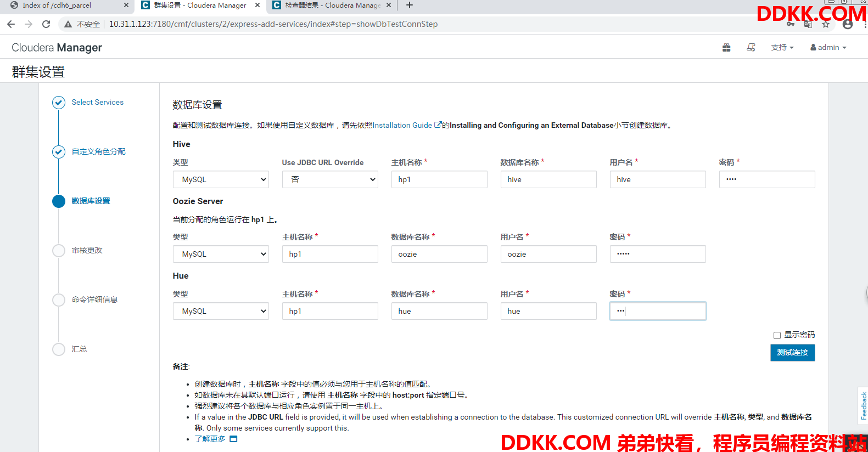Viewport: 868px width, 452px height.
Task: Switch to 检查器结果 - Cloudera Manager tab
Action: (332, 5)
